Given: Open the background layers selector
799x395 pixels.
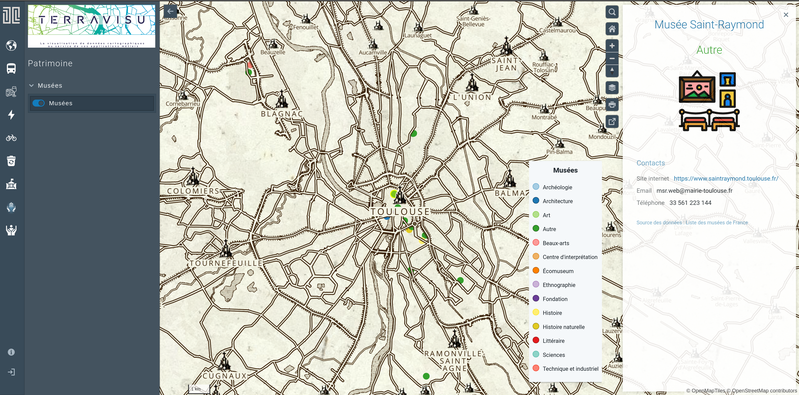Looking at the screenshot, I should tap(612, 88).
